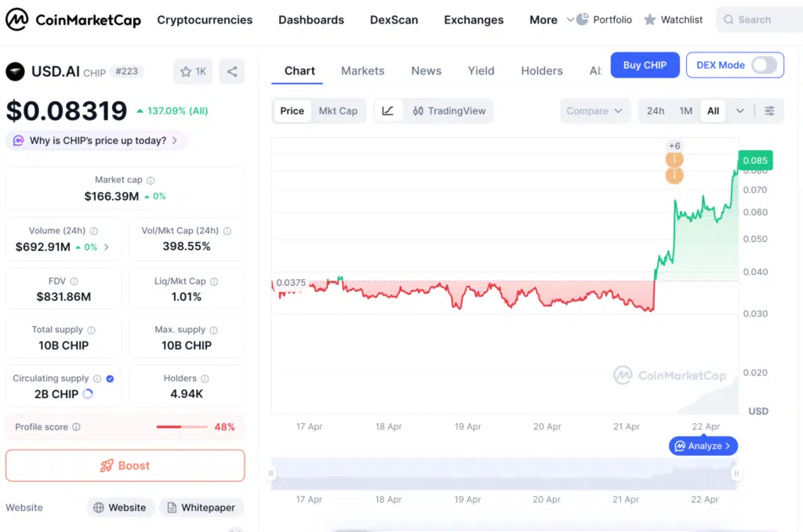The width and height of the screenshot is (803, 532).
Task: Open candlestick view via TradingView icon
Action: [449, 110]
